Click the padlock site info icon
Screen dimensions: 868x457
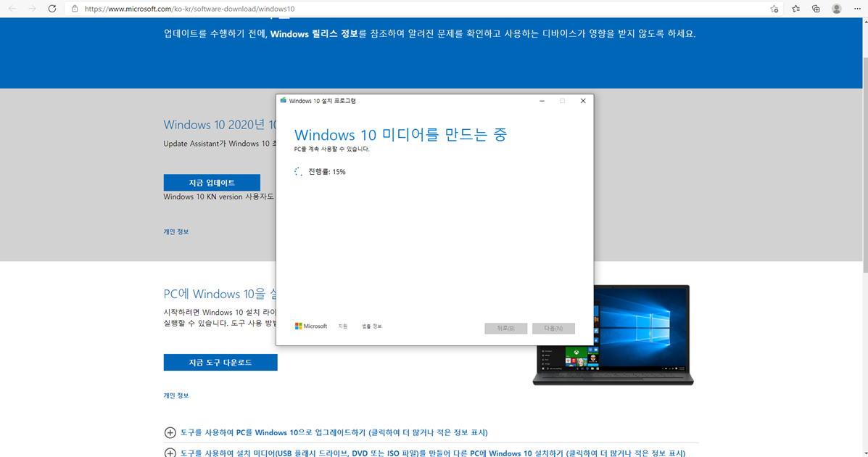pyautogui.click(x=75, y=9)
